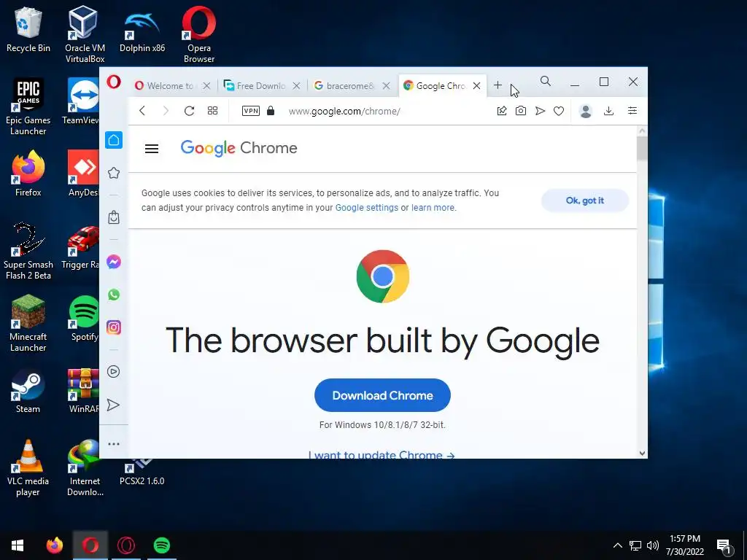
Task: Open Easy Setup sliders icon
Action: tap(632, 111)
